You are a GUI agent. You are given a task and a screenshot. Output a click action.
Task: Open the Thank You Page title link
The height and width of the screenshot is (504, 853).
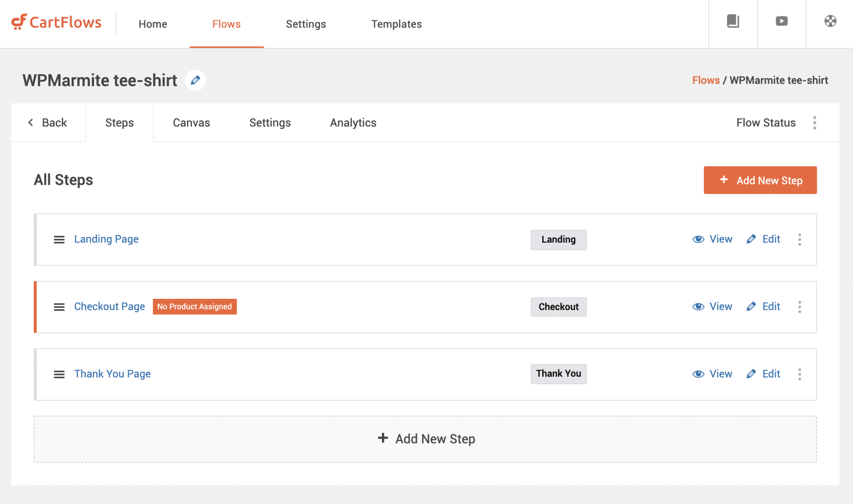[112, 374]
